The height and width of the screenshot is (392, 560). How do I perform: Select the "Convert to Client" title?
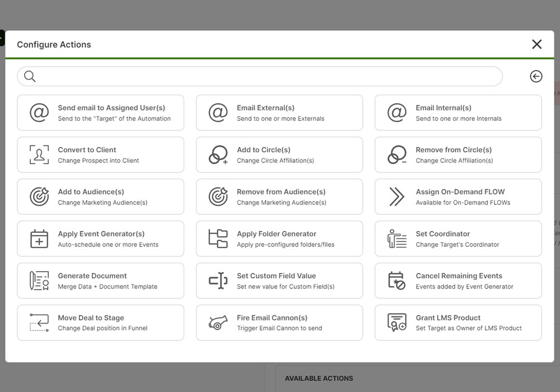87,150
